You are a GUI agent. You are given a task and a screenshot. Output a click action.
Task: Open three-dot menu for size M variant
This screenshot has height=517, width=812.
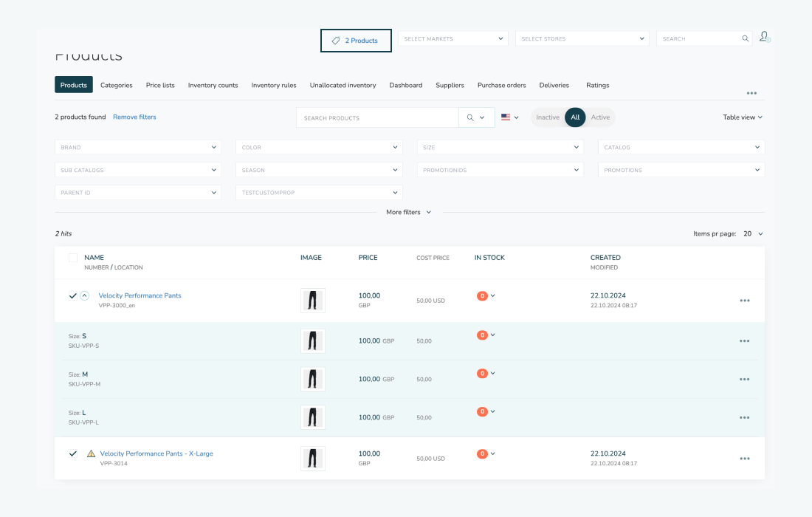[x=744, y=379]
